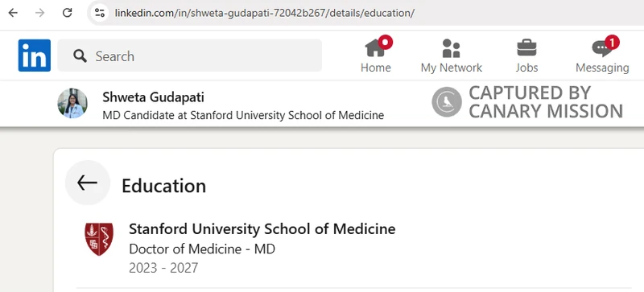Viewport: 644px width, 292px height.
Task: Open Messaging speech bubble icon
Action: pyautogui.click(x=602, y=49)
